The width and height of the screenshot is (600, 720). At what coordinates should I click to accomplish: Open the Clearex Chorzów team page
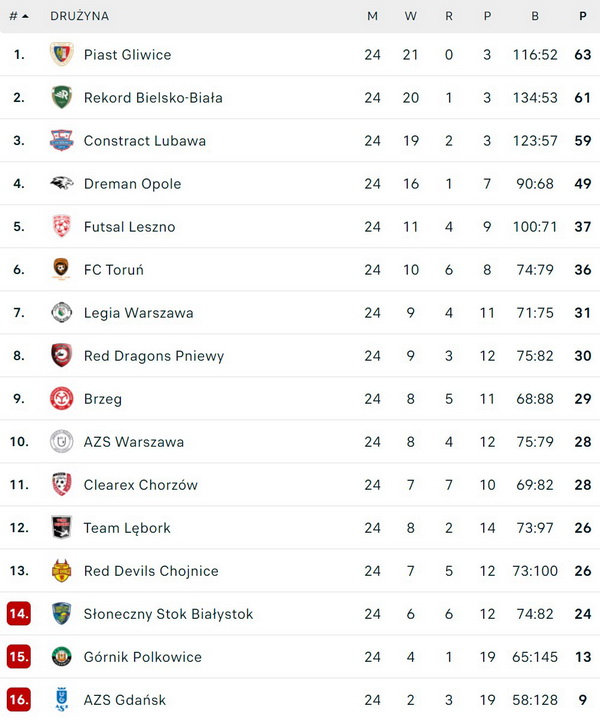point(141,485)
